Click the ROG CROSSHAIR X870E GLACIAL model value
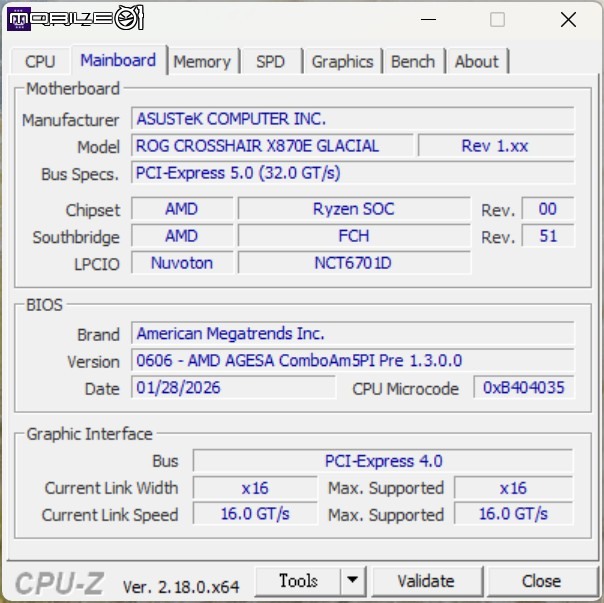The width and height of the screenshot is (604, 603). (x=272, y=146)
